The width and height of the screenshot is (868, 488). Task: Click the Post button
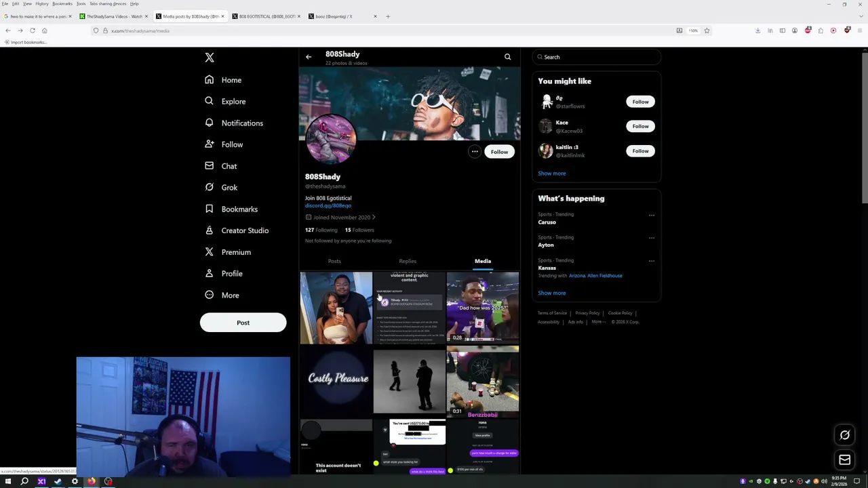point(243,323)
